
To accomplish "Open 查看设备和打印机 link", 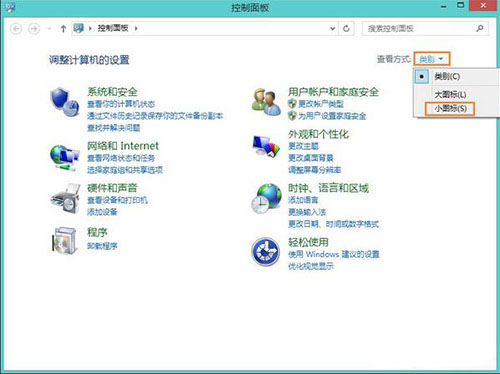I will [x=117, y=200].
